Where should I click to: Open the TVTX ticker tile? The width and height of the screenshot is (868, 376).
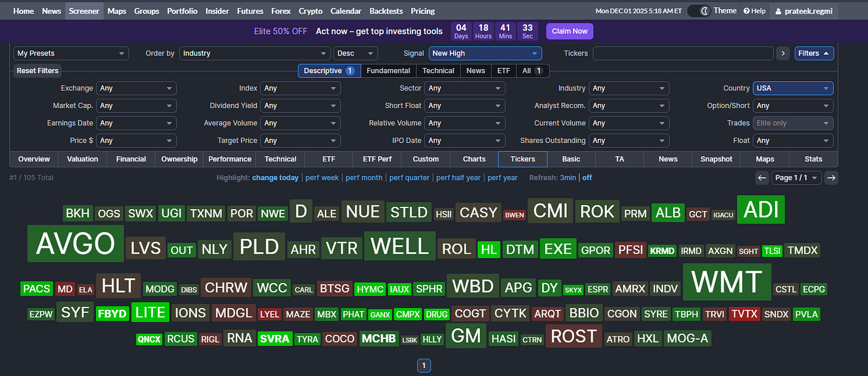tap(744, 314)
